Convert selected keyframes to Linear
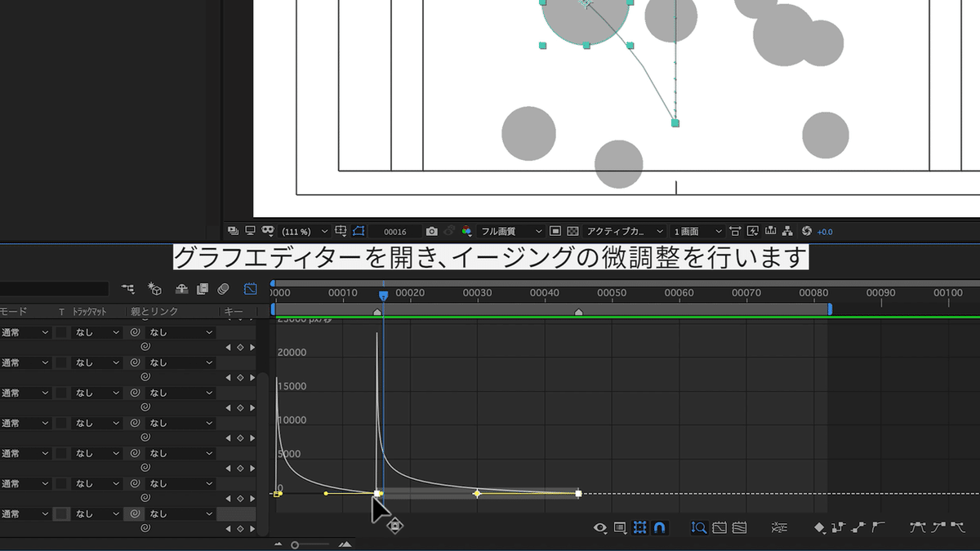Viewport: 980px width, 551px height. (857, 528)
